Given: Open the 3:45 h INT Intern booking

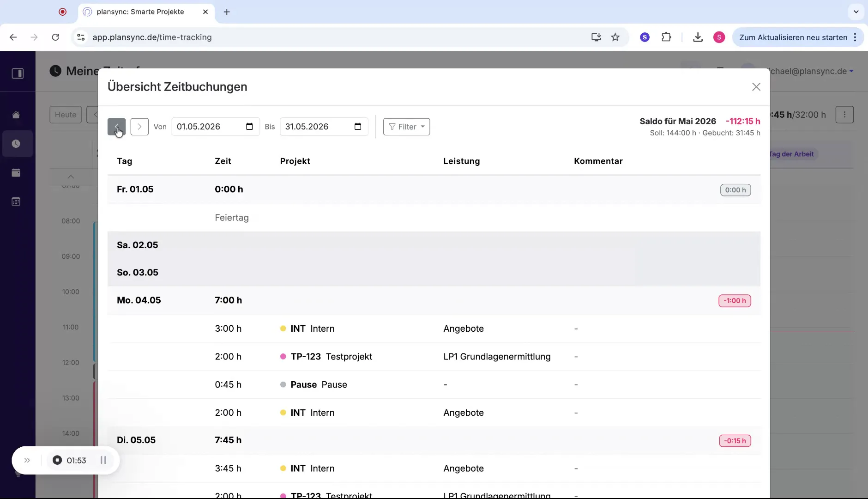Looking at the screenshot, I should 434,469.
